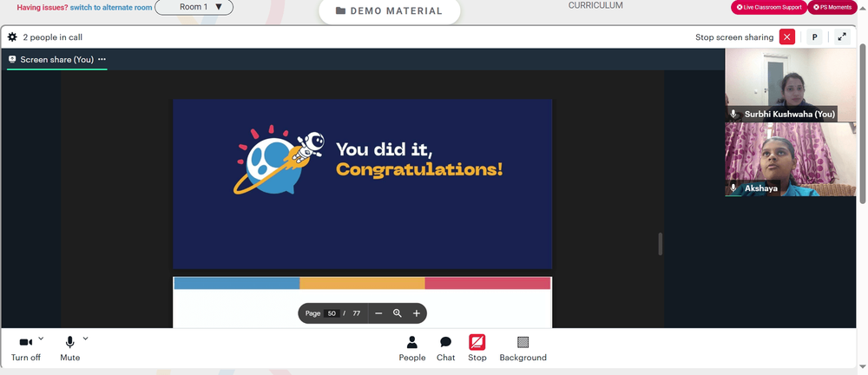
Task: Click switch to alternate room link
Action: point(111,8)
